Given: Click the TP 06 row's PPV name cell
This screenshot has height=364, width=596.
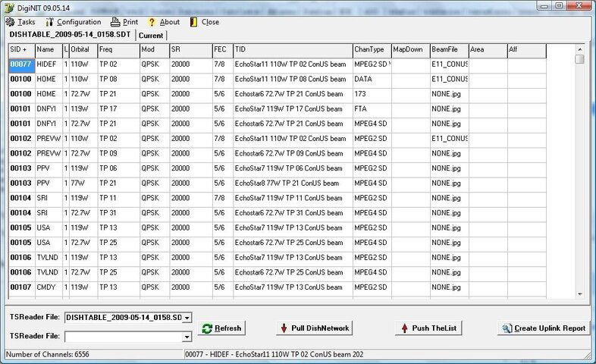Looking at the screenshot, I should (49, 168).
